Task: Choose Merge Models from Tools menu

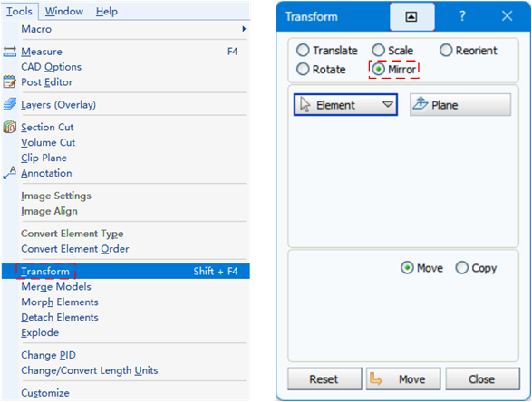Action: click(56, 286)
